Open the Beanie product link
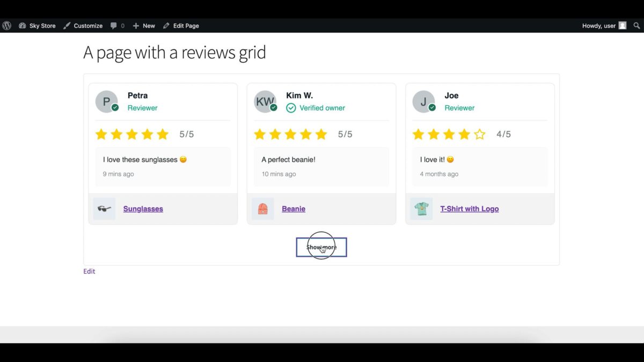644x362 pixels. coord(294,209)
